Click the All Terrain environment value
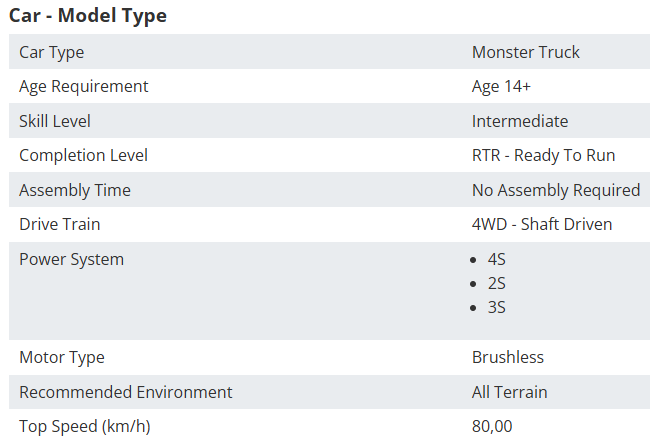This screenshot has height=445, width=650. pyautogui.click(x=509, y=392)
